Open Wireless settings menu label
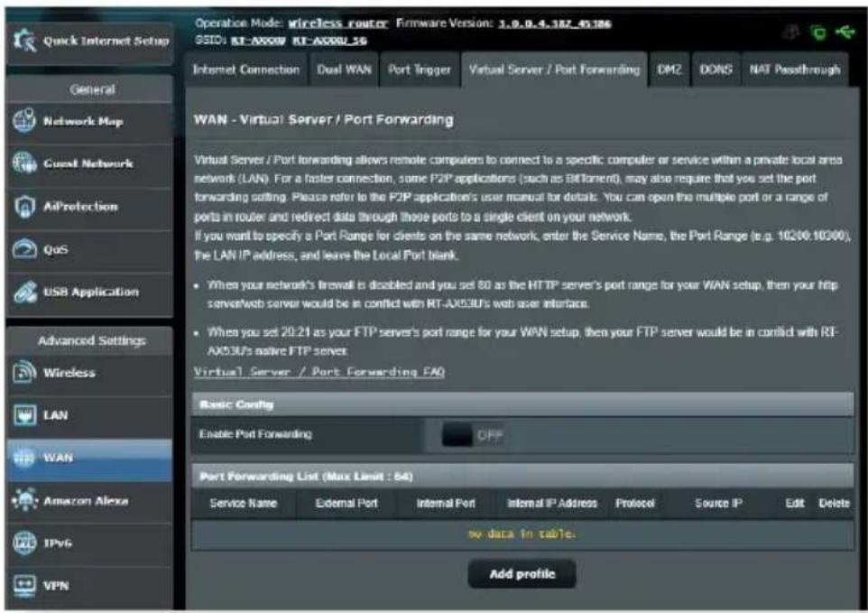The height and width of the screenshot is (613, 868). tap(69, 373)
